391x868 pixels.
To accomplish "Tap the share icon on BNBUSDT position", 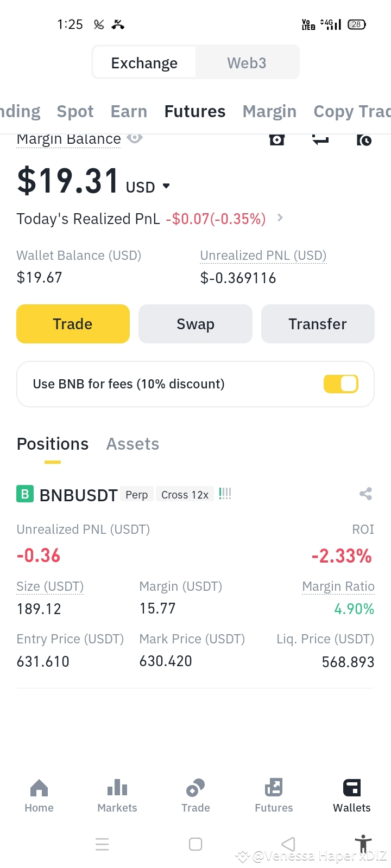I will click(365, 494).
